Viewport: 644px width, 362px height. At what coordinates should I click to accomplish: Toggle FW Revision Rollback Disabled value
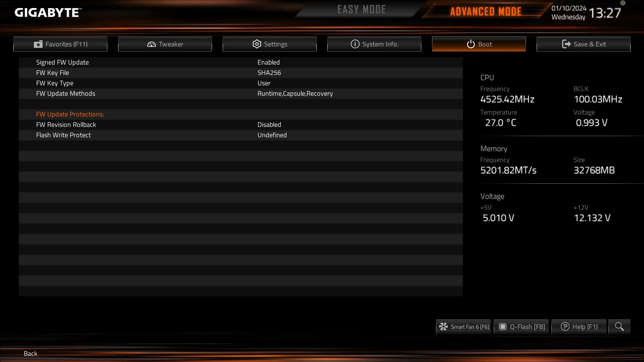[269, 125]
